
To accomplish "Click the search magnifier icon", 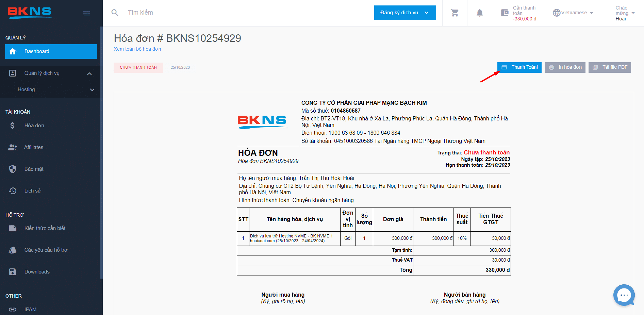I will [x=115, y=13].
